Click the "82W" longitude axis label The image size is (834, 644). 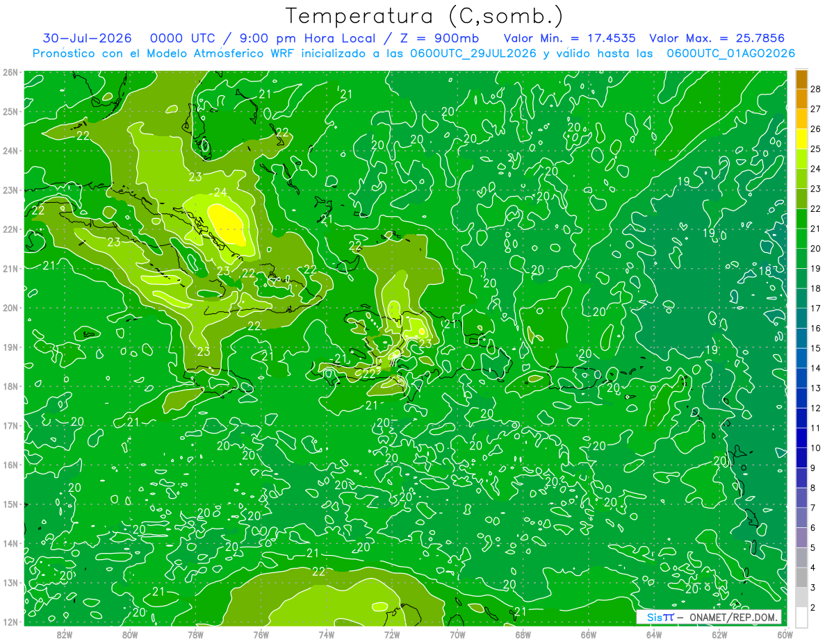[x=64, y=634]
